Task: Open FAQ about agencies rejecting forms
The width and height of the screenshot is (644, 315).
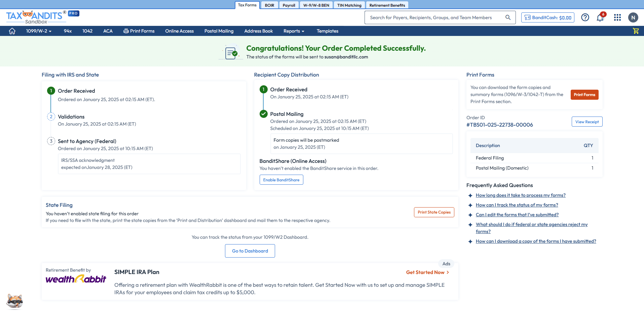Action: pos(532,228)
